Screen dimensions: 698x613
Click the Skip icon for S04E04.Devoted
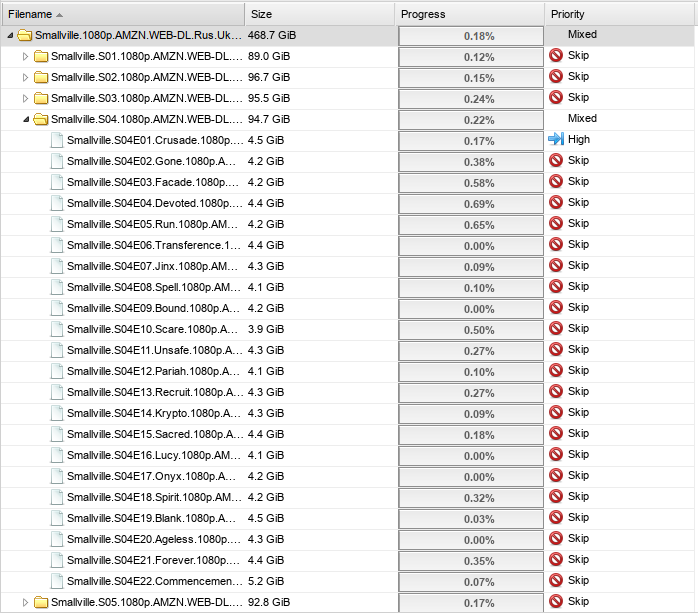click(556, 202)
